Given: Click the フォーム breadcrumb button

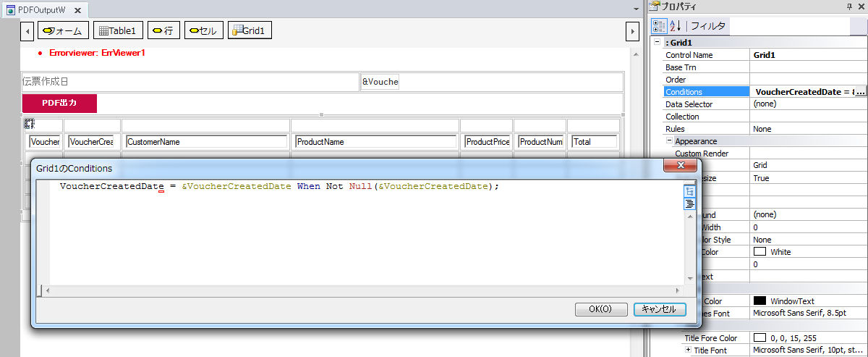Looking at the screenshot, I should coord(63,30).
